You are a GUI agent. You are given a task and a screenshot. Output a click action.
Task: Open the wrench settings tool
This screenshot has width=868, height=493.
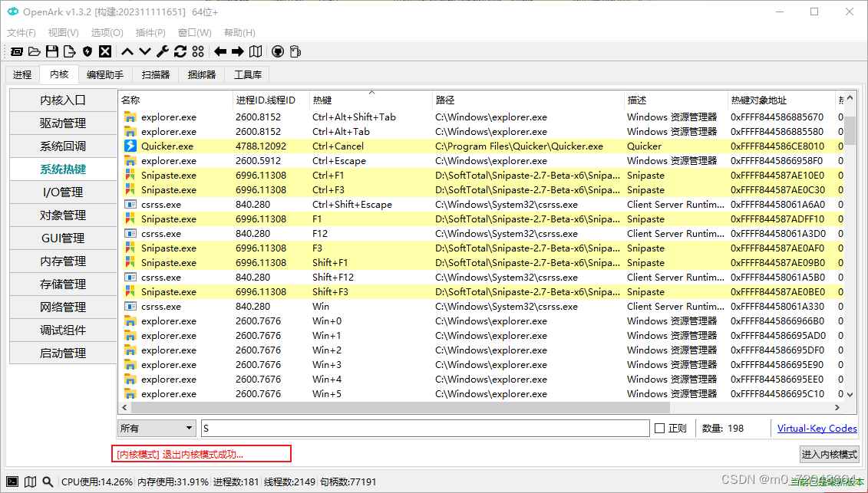[x=163, y=51]
